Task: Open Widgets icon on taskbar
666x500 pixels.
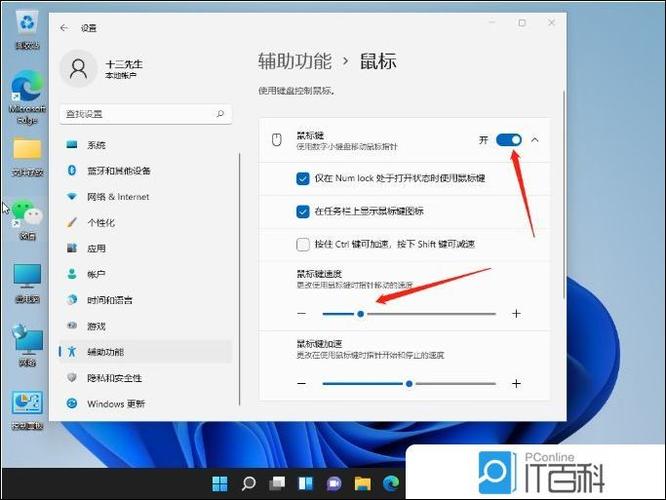Action: (x=305, y=483)
